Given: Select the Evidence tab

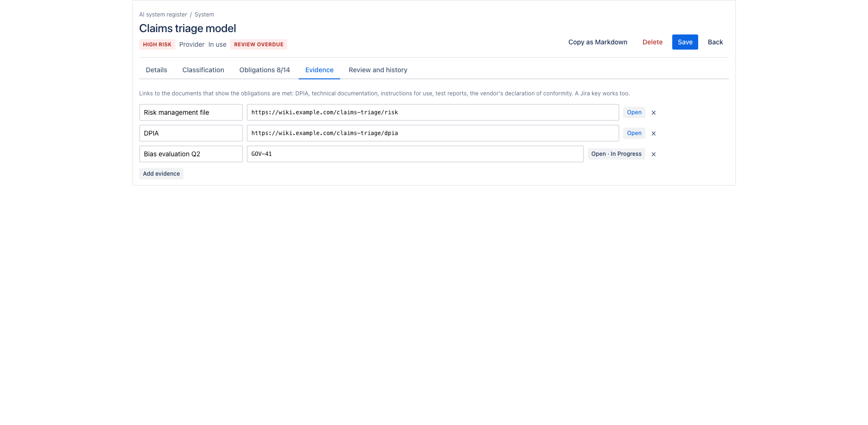Looking at the screenshot, I should (x=319, y=70).
